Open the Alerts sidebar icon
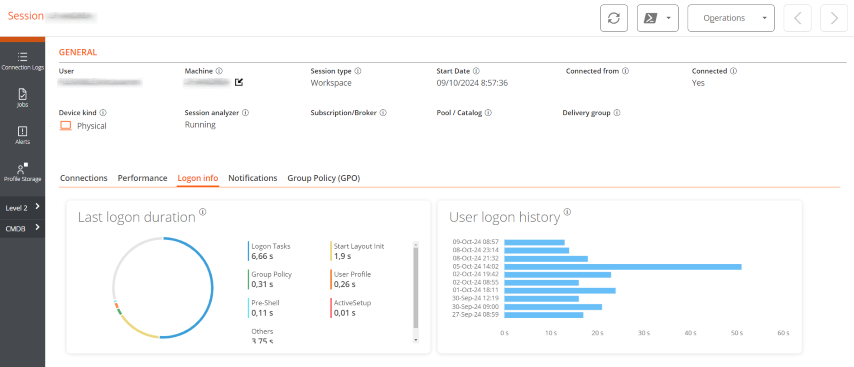The width and height of the screenshot is (854, 367). tap(22, 135)
